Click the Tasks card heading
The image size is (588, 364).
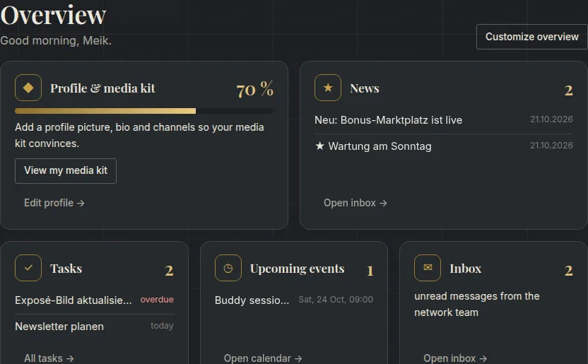point(66,269)
